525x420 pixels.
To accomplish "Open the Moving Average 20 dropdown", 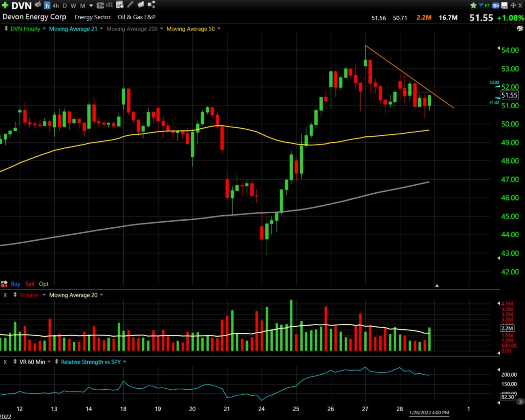I will (101, 295).
